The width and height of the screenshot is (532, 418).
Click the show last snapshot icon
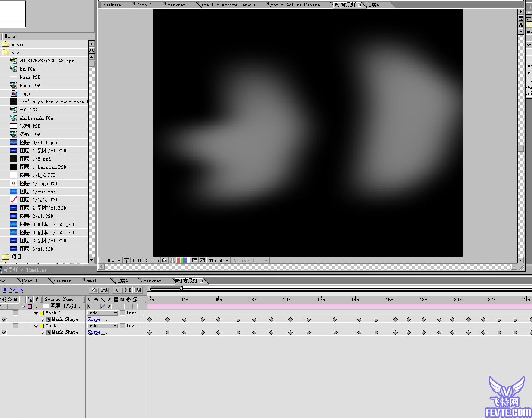pyautogui.click(x=172, y=260)
